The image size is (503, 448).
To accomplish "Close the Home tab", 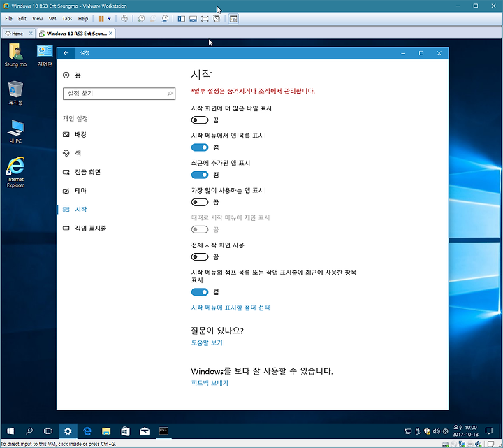I will [x=31, y=33].
